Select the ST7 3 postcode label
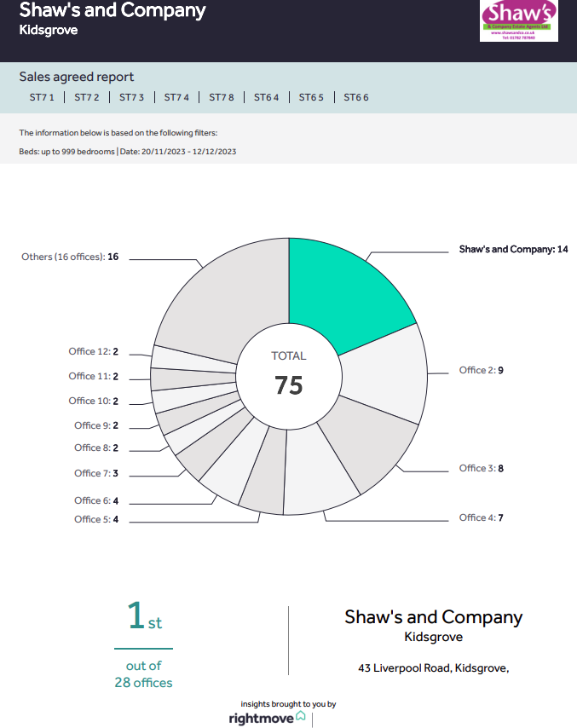This screenshot has width=577, height=728. tap(131, 97)
